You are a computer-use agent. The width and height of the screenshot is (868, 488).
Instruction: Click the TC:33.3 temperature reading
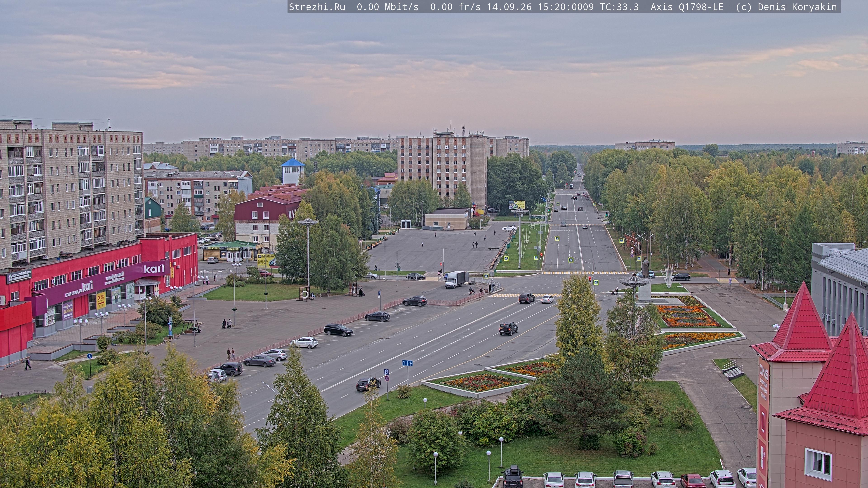tap(619, 7)
